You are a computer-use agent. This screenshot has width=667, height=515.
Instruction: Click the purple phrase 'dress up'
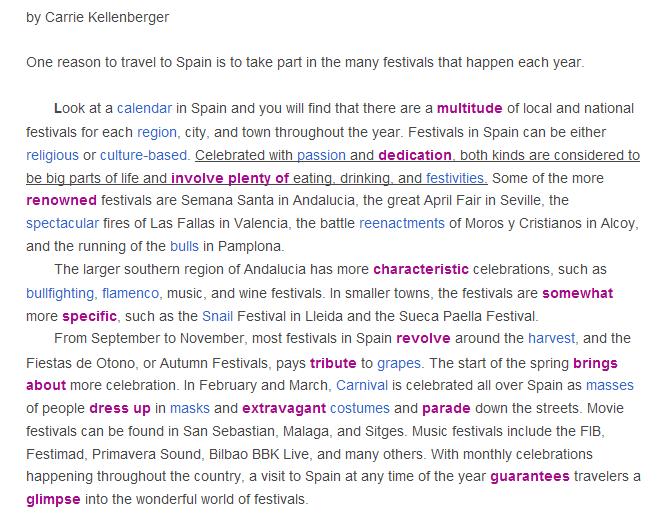point(120,408)
